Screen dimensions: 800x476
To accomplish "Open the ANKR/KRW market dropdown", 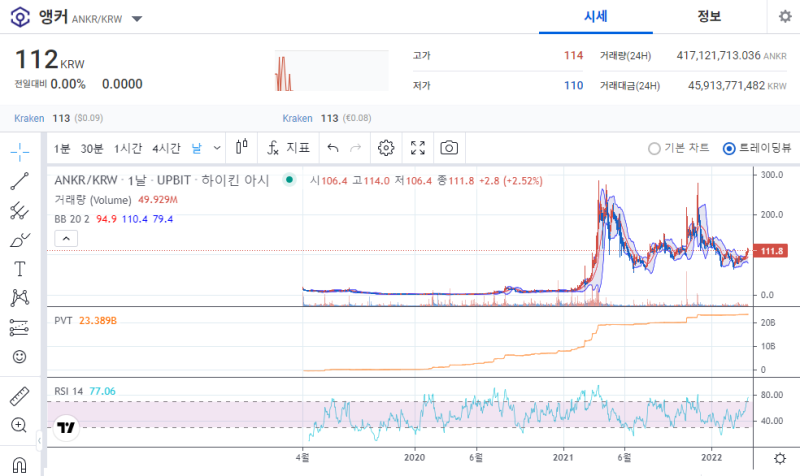I will pos(137,19).
